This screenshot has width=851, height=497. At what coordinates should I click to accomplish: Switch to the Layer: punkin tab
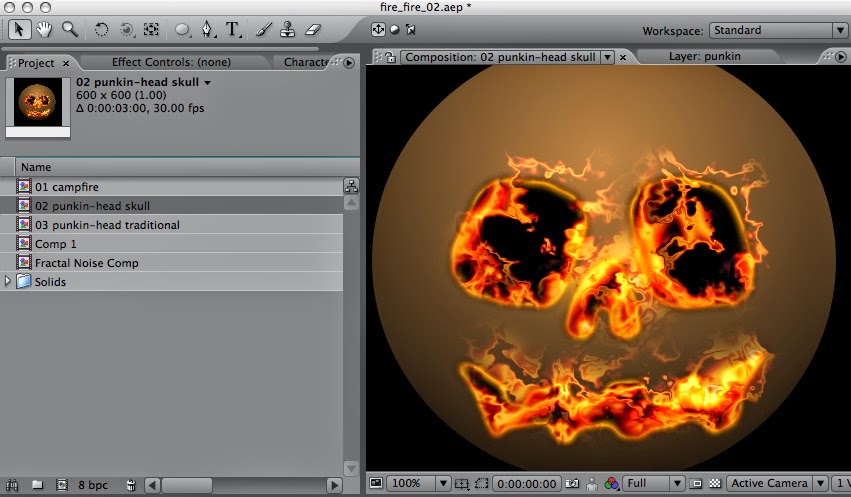(x=704, y=57)
